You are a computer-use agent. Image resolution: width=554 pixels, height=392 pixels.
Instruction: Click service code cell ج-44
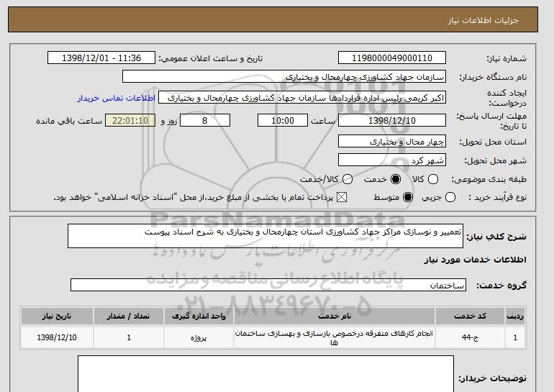(470, 337)
